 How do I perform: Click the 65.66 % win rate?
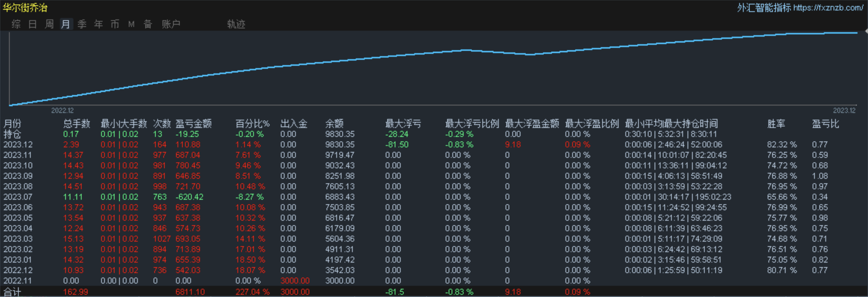point(782,197)
